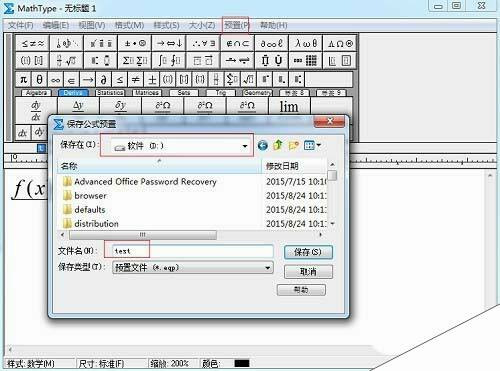The image size is (500, 371).
Task: Open the 样式(S) menu
Action: (166, 25)
